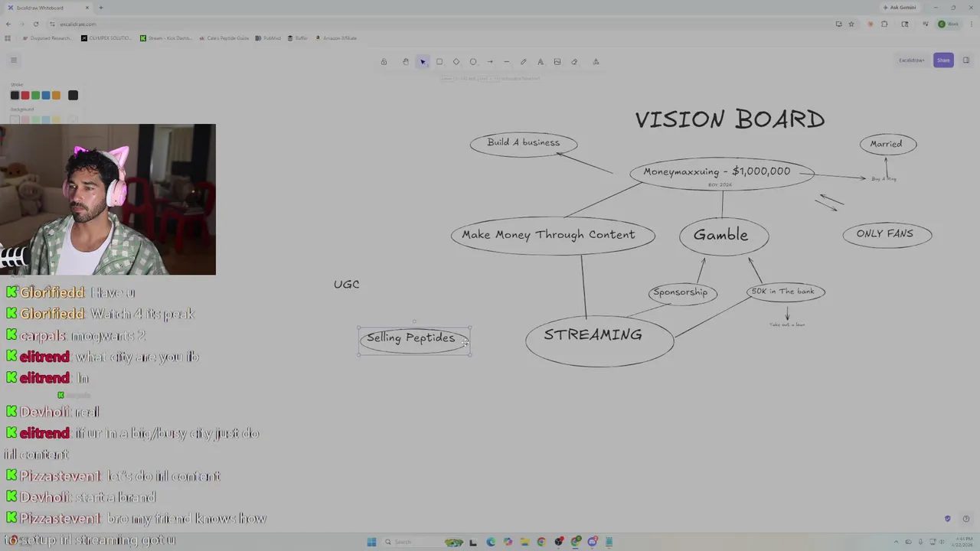Open File Explorer from taskbar
The height and width of the screenshot is (551, 980).
point(524,542)
